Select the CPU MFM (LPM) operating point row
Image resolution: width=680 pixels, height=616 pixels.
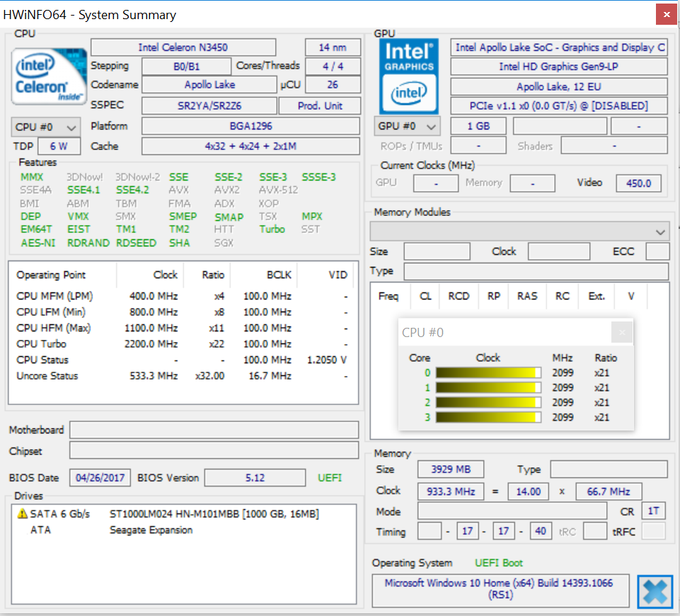(x=183, y=296)
